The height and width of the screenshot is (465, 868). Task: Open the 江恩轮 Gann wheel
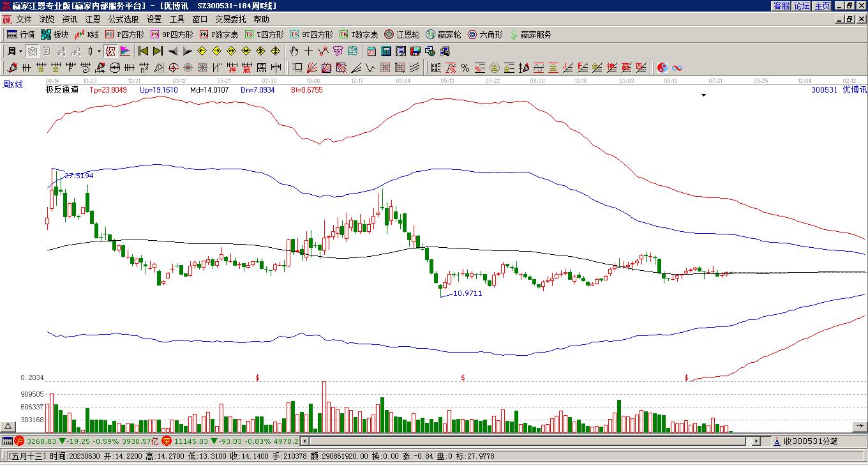[x=401, y=34]
